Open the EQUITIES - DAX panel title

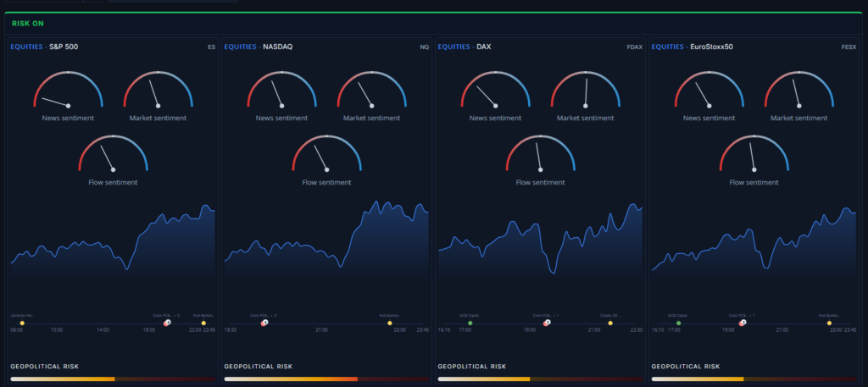tap(465, 47)
